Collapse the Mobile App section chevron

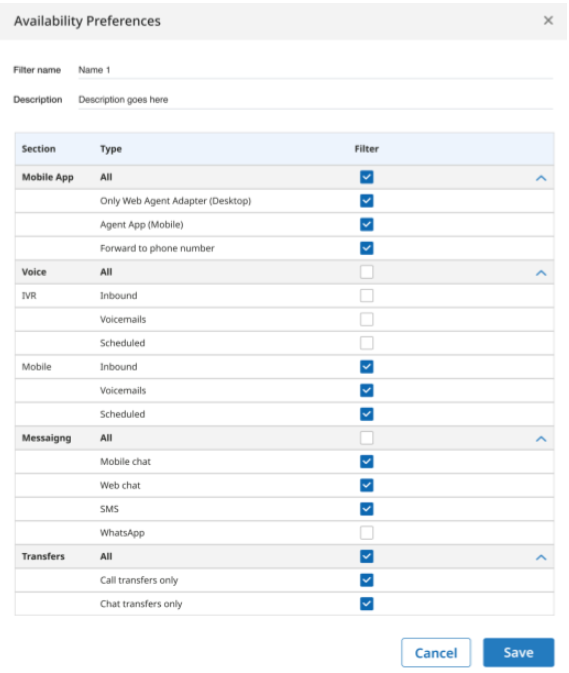[541, 178]
